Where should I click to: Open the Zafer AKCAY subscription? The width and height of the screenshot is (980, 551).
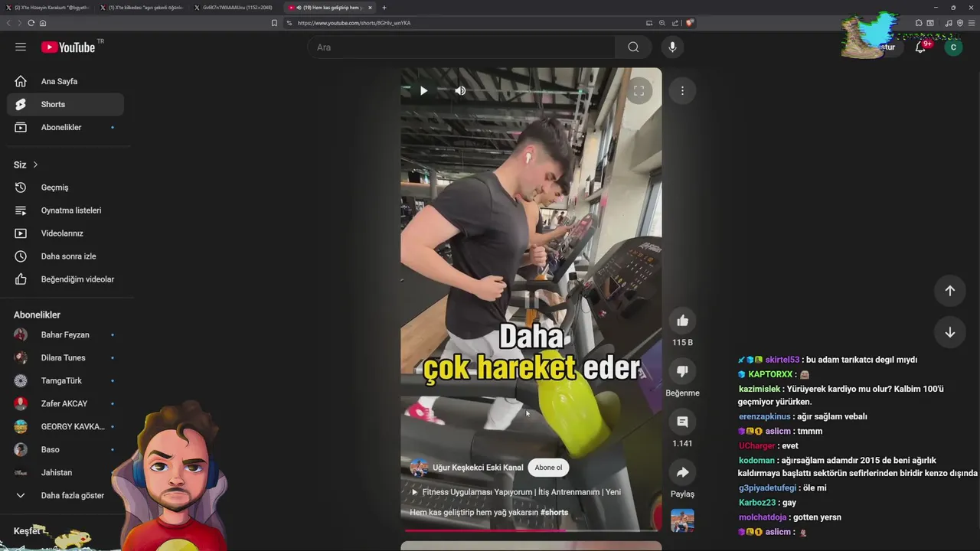[65, 403]
